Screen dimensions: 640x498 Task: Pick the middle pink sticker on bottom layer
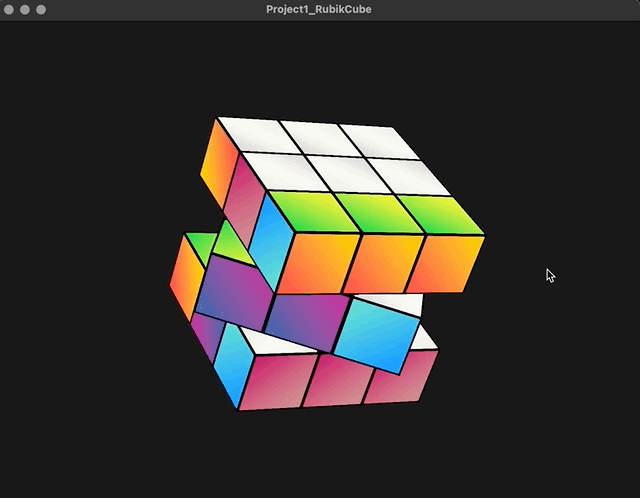(338, 380)
